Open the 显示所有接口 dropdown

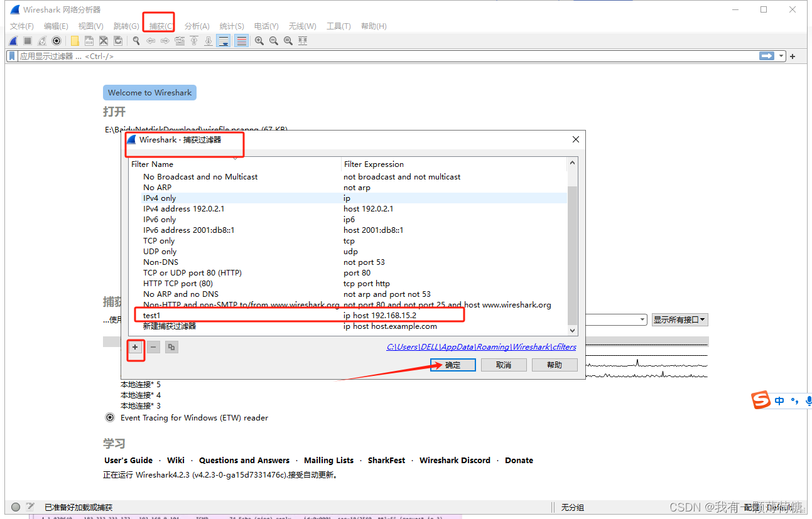coord(680,319)
